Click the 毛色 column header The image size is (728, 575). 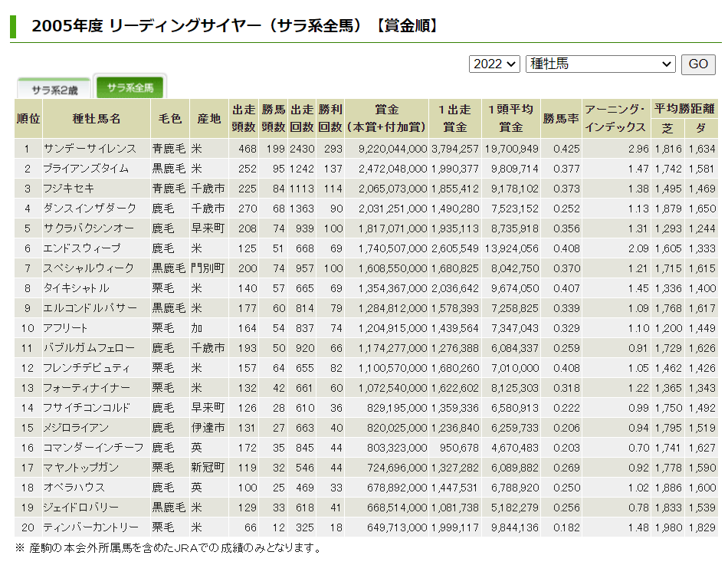point(170,118)
